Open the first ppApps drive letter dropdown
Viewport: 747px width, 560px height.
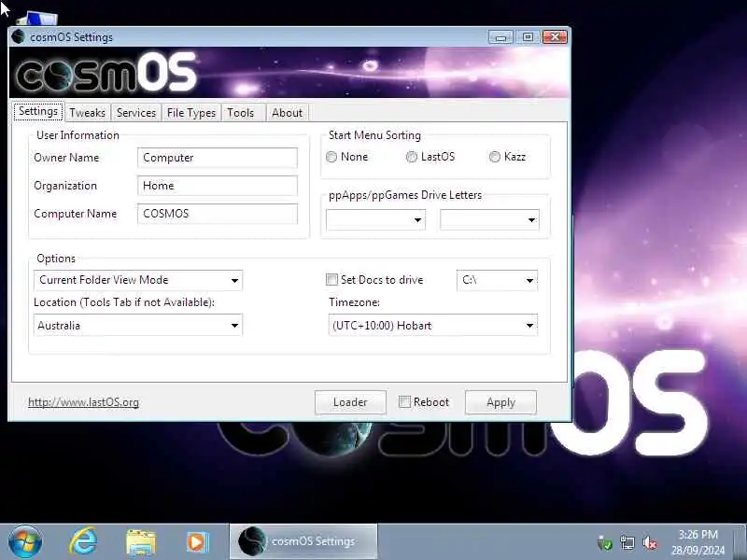[376, 220]
